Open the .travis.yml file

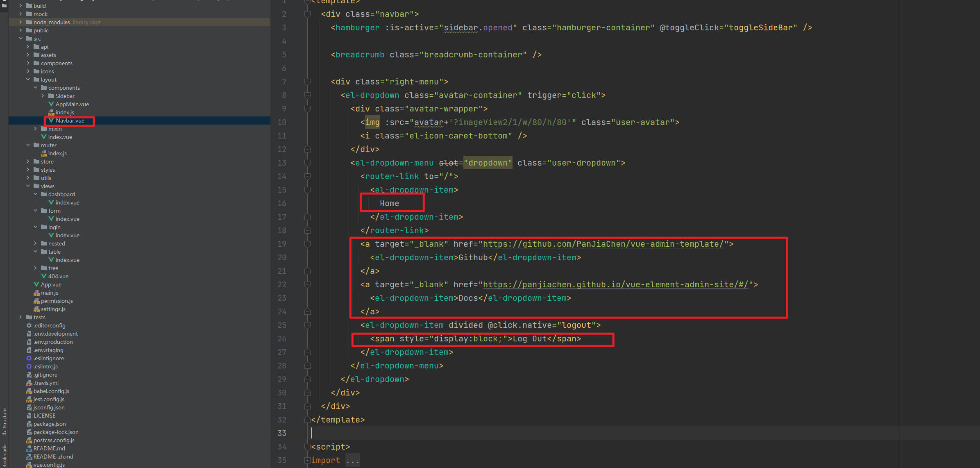(46, 383)
